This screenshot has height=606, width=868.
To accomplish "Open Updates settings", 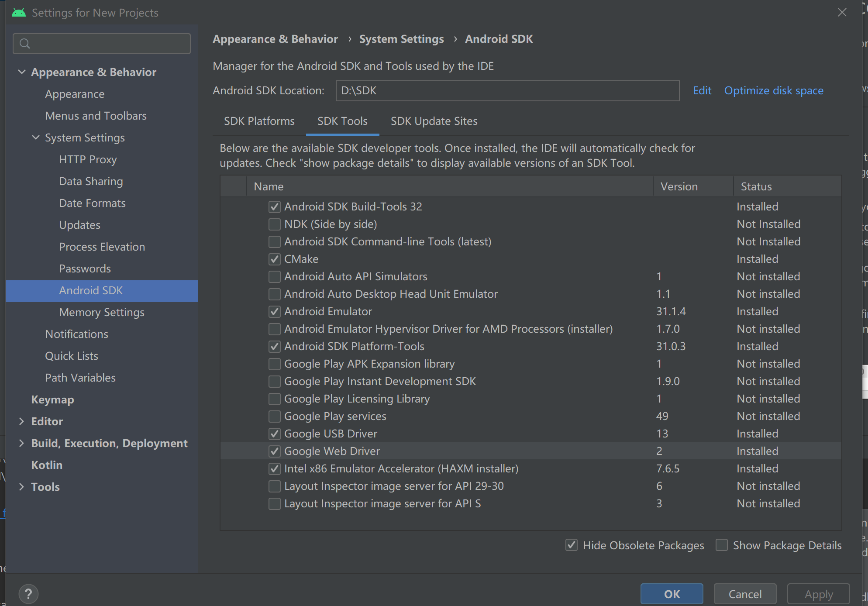I will point(79,225).
